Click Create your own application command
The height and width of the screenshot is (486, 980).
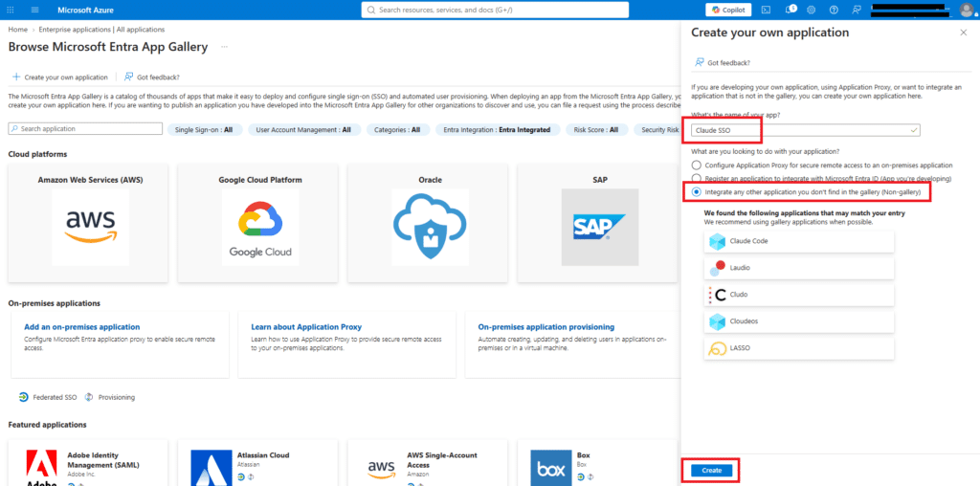click(x=60, y=77)
